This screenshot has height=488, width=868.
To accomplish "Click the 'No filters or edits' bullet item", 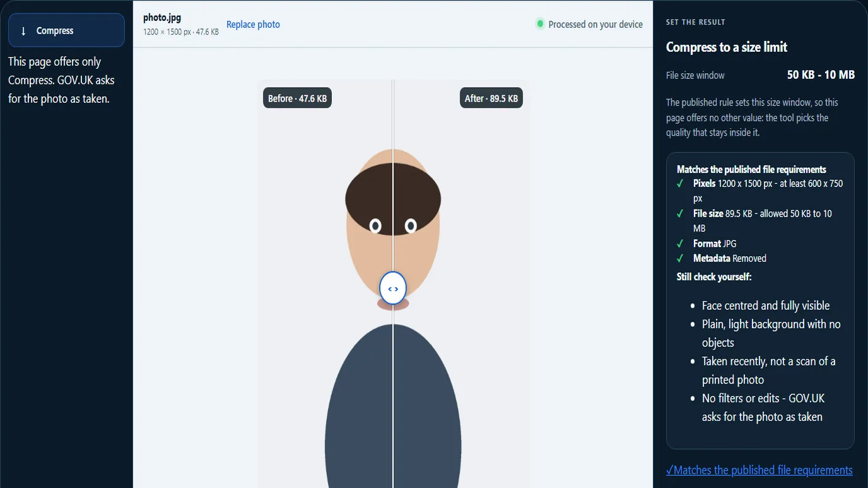I will [x=763, y=408].
